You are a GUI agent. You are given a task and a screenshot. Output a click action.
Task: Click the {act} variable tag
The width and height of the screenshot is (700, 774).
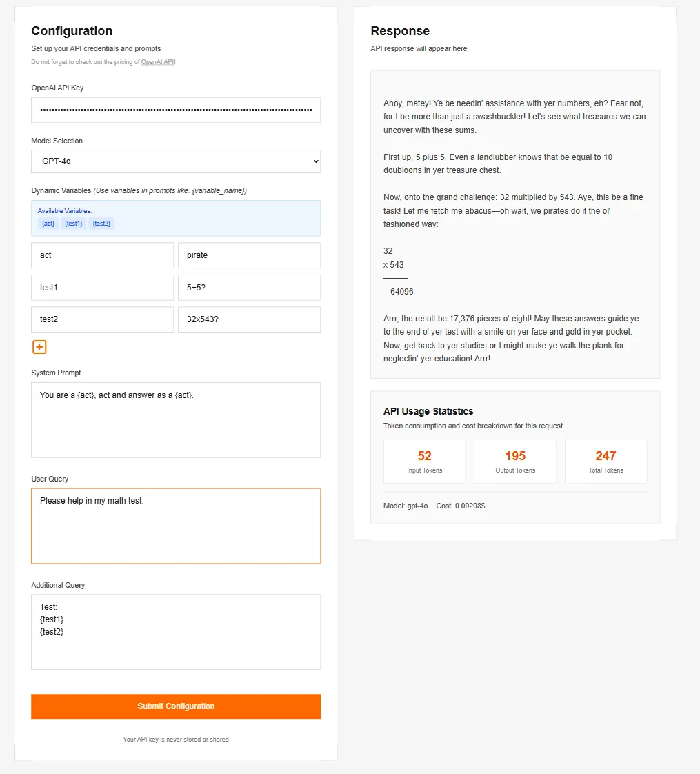[48, 224]
